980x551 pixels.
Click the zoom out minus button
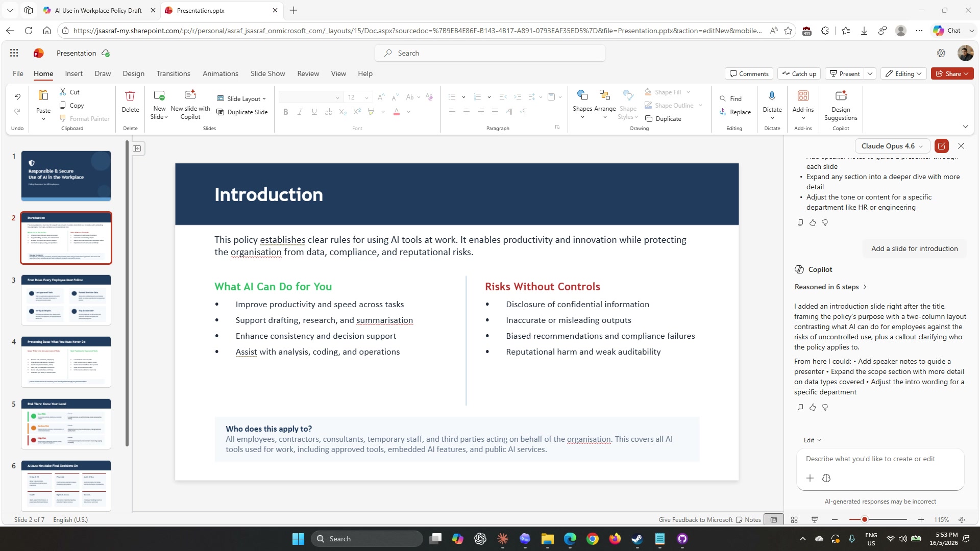[835, 520]
